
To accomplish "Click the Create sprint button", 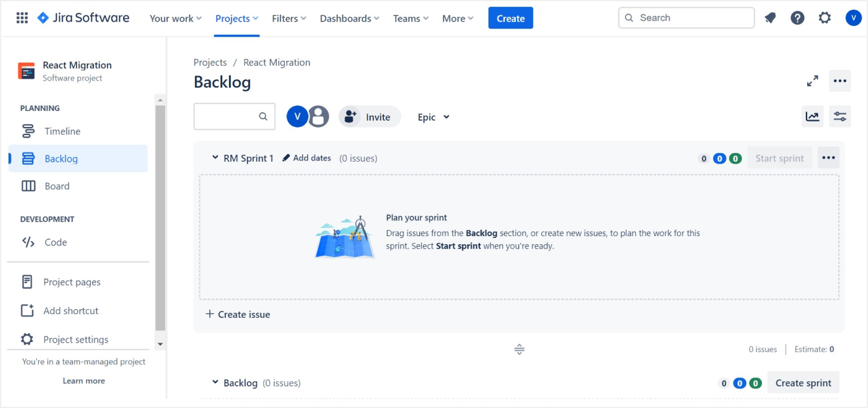I will pyautogui.click(x=803, y=383).
